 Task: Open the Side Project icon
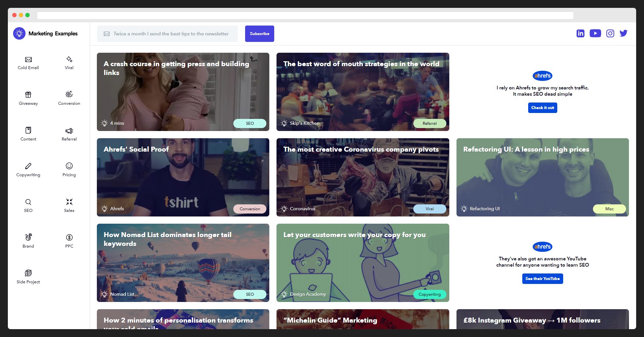pyautogui.click(x=28, y=273)
